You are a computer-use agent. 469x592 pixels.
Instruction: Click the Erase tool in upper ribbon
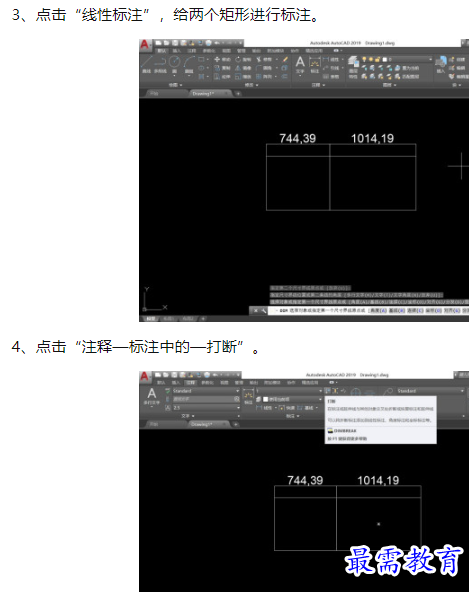pos(285,60)
